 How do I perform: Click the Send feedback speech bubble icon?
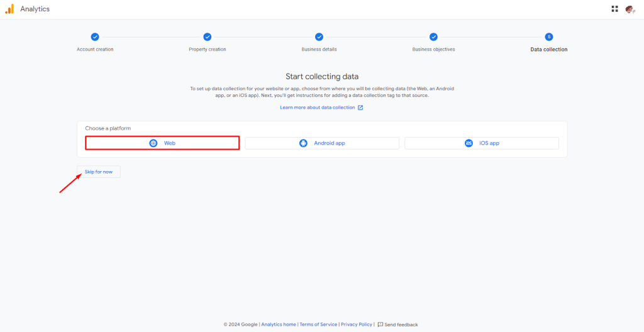[380, 324]
